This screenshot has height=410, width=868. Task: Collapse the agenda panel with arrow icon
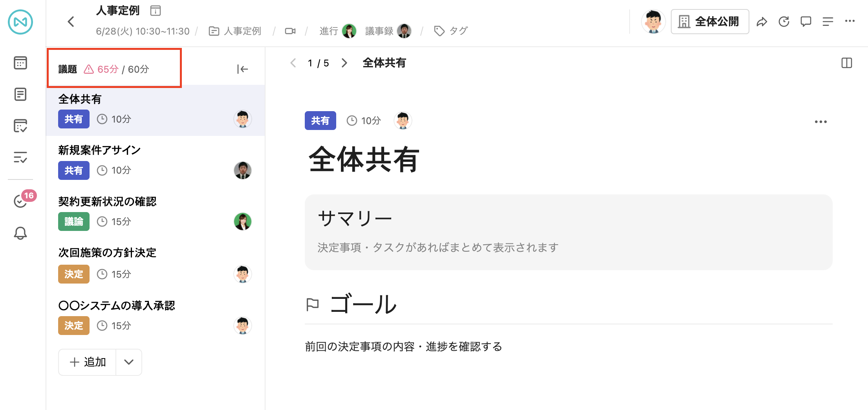coord(242,69)
